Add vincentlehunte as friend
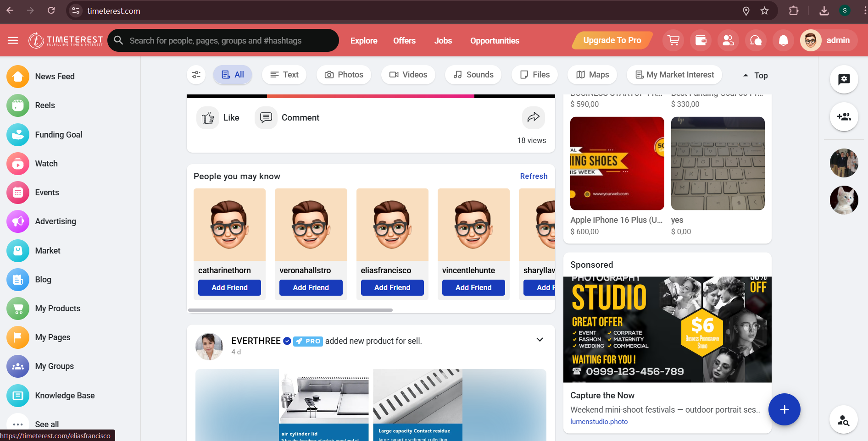 pyautogui.click(x=473, y=287)
